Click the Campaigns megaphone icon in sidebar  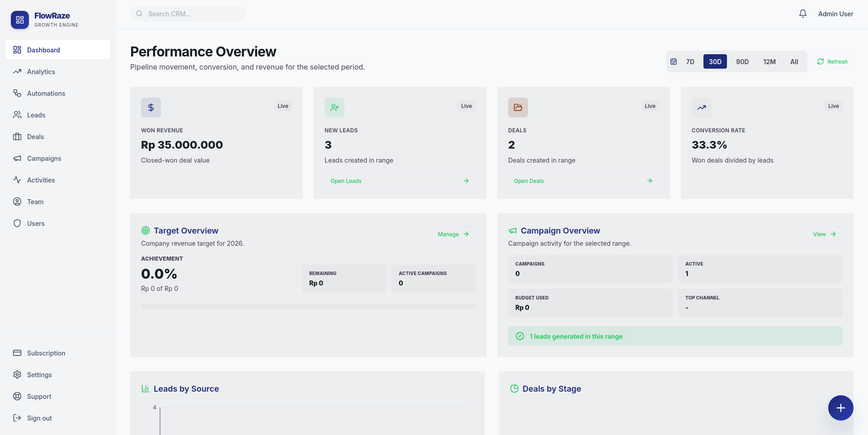17,158
